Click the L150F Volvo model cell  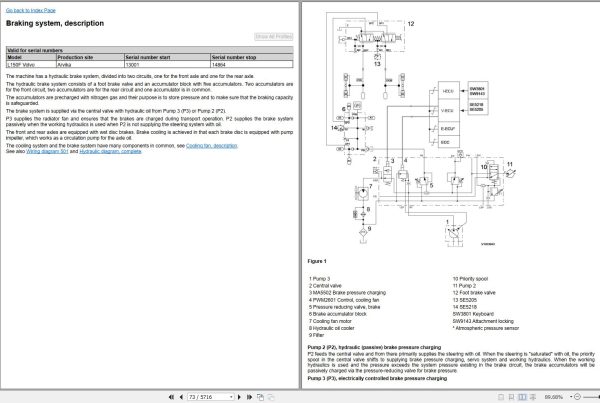click(31, 64)
